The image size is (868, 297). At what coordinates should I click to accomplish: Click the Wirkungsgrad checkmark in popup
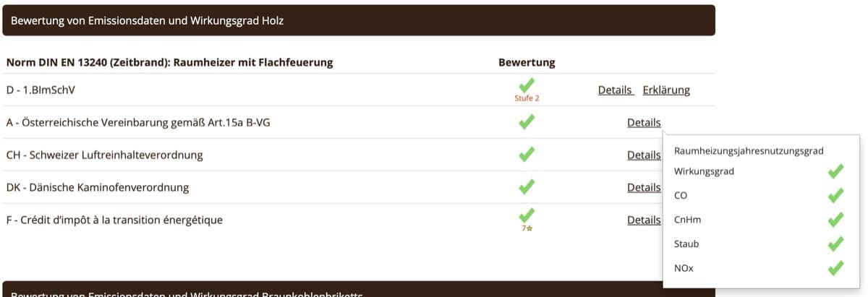point(835,171)
